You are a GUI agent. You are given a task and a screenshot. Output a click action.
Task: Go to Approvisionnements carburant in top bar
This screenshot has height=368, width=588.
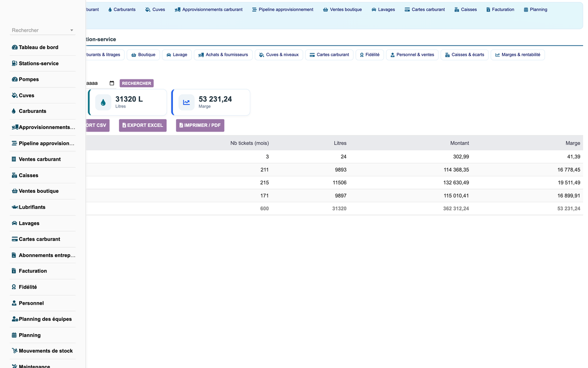click(209, 9)
